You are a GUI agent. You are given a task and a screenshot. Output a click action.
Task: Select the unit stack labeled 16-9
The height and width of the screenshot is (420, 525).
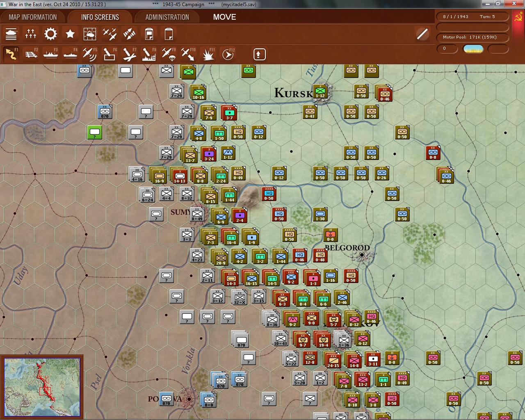point(158,176)
